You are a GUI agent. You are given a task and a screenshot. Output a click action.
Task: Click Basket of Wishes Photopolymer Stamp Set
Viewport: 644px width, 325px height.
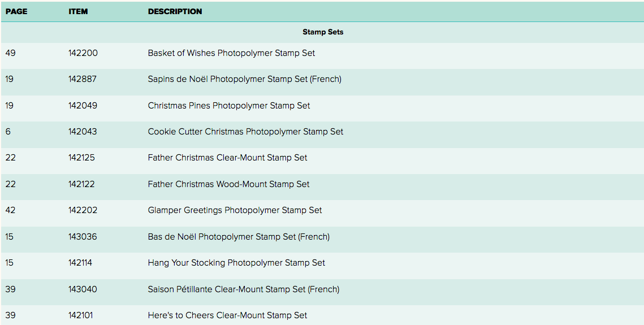[x=231, y=53]
